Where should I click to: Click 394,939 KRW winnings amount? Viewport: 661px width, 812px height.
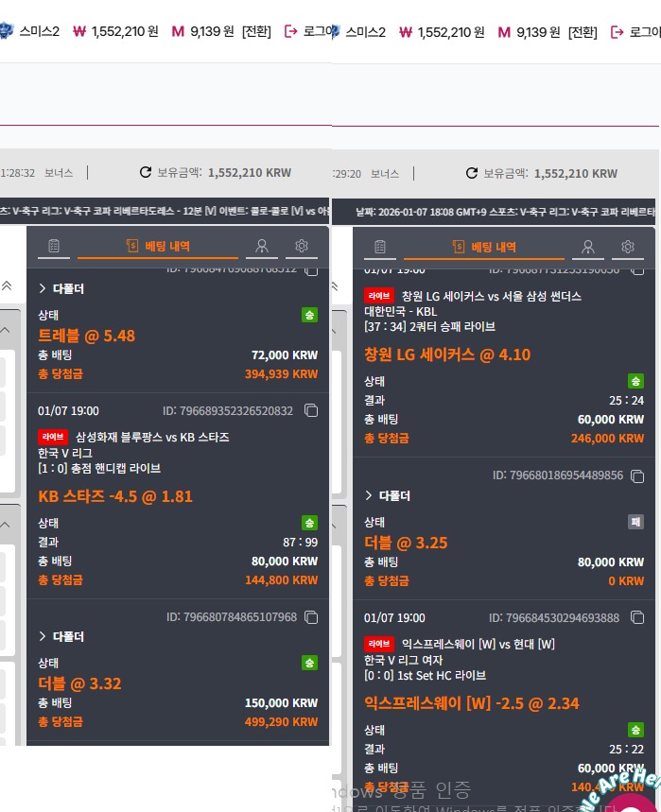click(281, 374)
